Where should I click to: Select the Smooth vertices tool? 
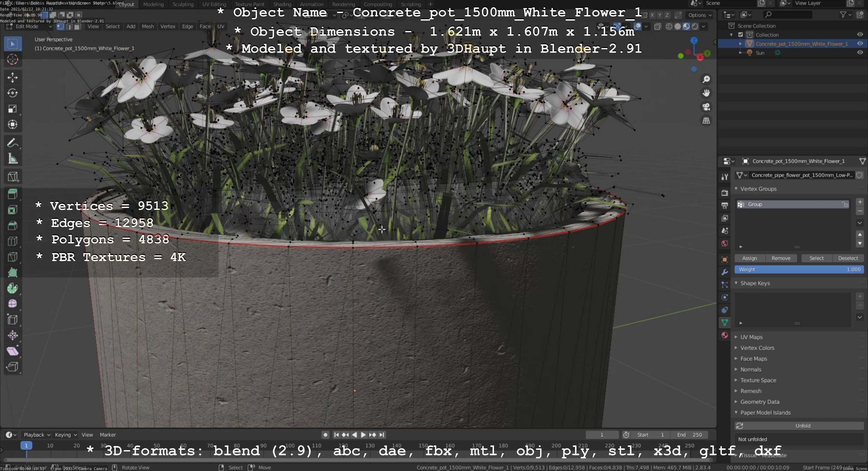[13, 304]
